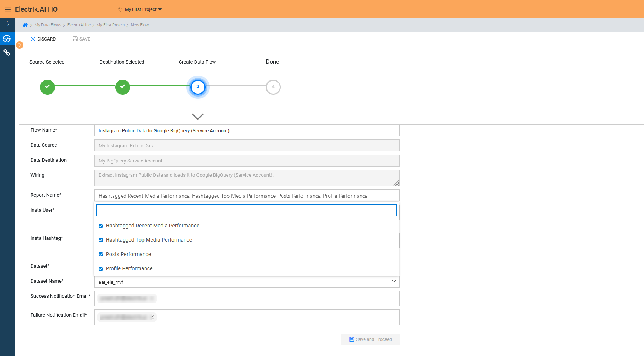Select the Data Flows sidebar icon
Viewport: 644px width, 356px height.
click(7, 38)
